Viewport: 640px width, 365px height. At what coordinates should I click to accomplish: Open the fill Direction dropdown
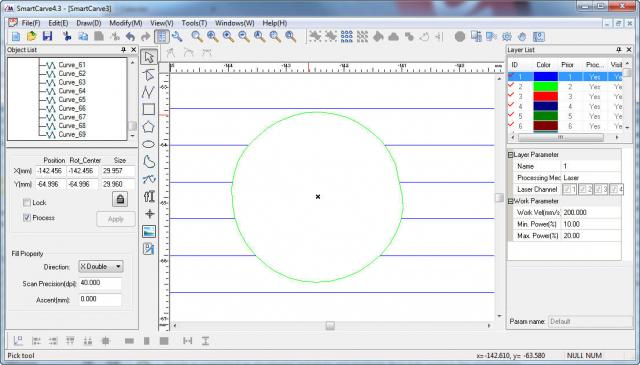[x=101, y=267]
